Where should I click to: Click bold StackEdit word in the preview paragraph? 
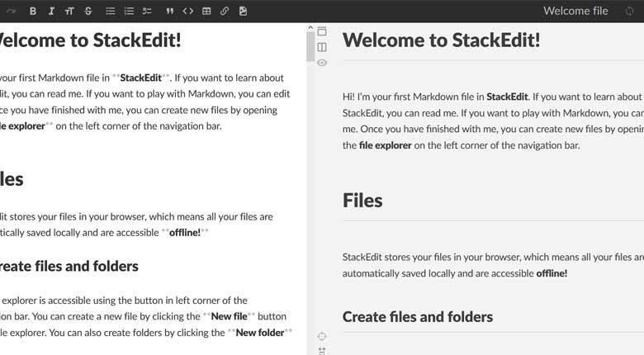click(x=507, y=97)
